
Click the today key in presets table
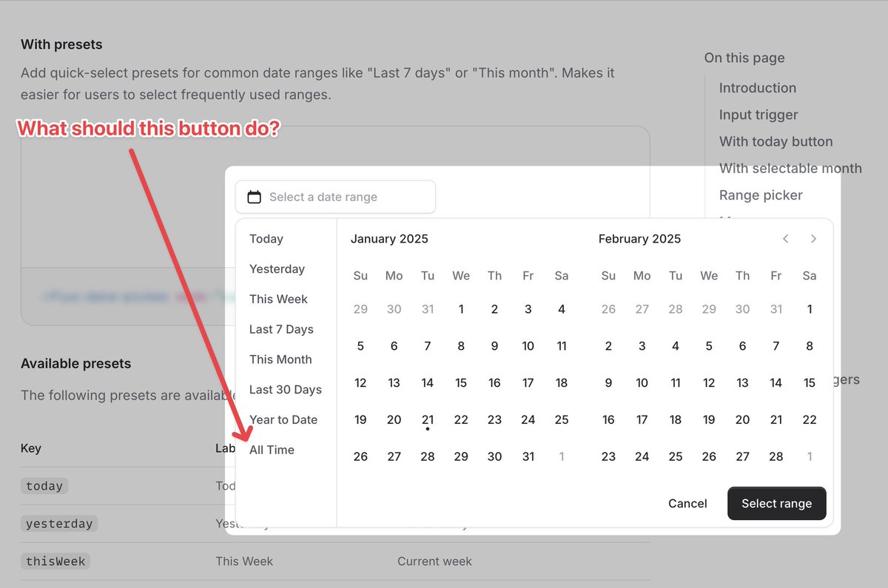point(44,486)
